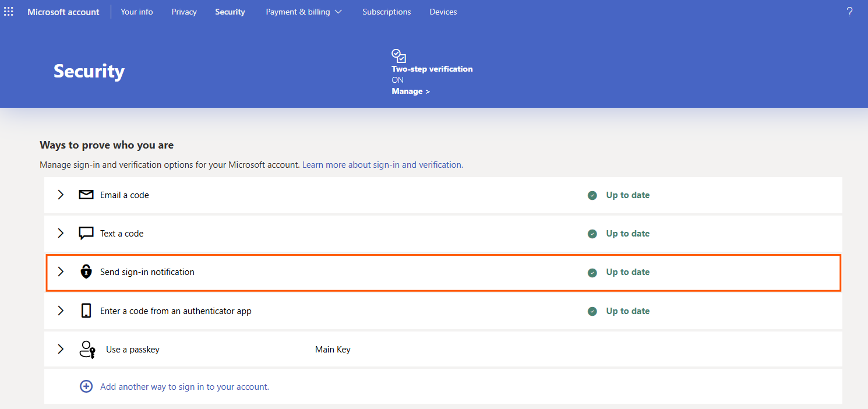The height and width of the screenshot is (409, 868).
Task: Click the Use a passkey label
Action: coord(133,350)
